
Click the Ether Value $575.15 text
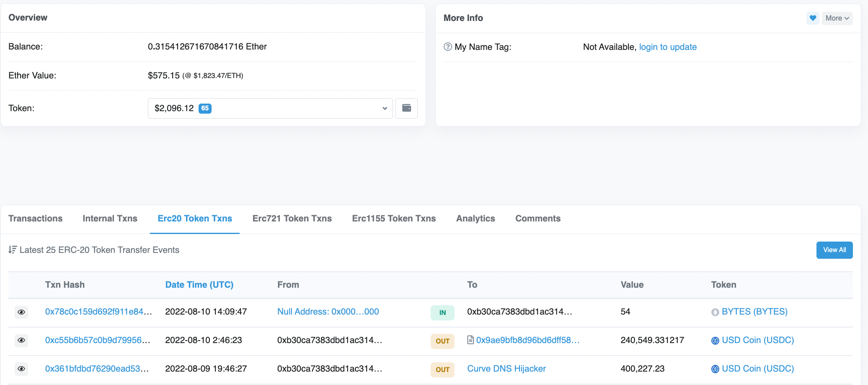164,75
